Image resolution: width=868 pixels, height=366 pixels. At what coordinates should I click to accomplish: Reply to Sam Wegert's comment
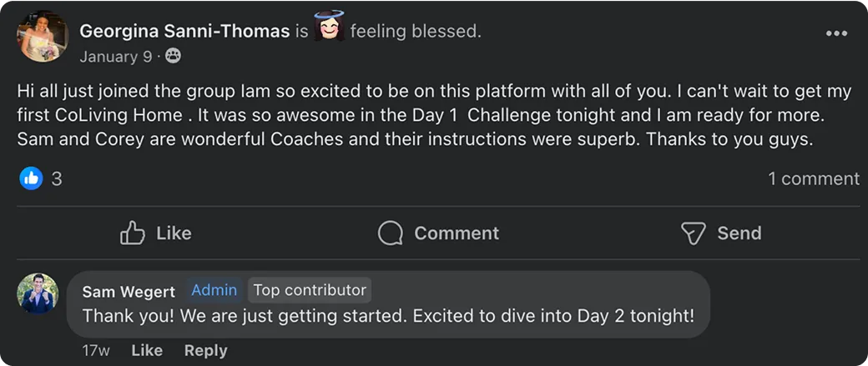point(205,351)
